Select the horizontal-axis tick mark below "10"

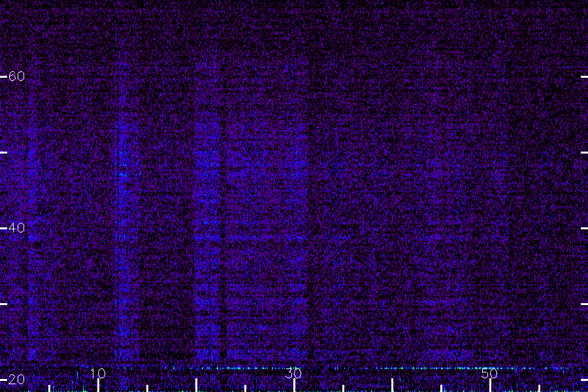pyautogui.click(x=98, y=385)
